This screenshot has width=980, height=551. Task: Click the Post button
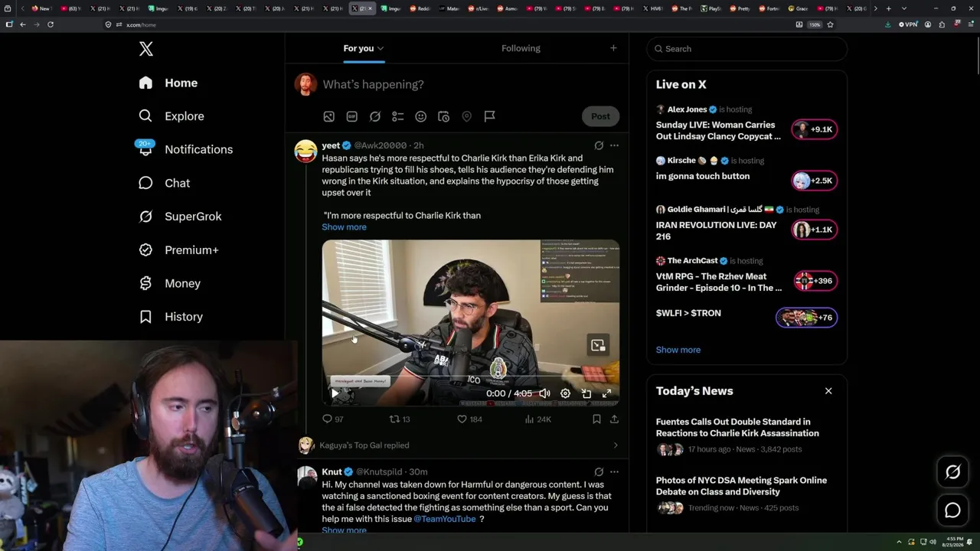[600, 116]
